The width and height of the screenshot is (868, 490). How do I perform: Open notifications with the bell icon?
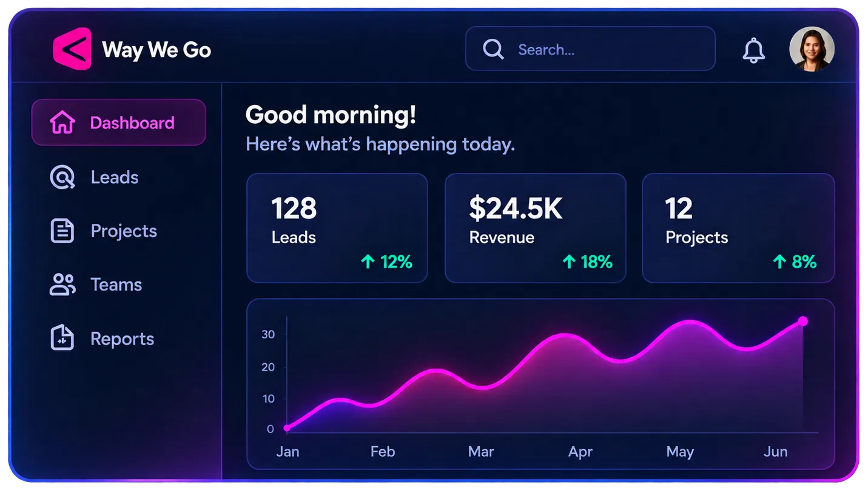(x=753, y=50)
